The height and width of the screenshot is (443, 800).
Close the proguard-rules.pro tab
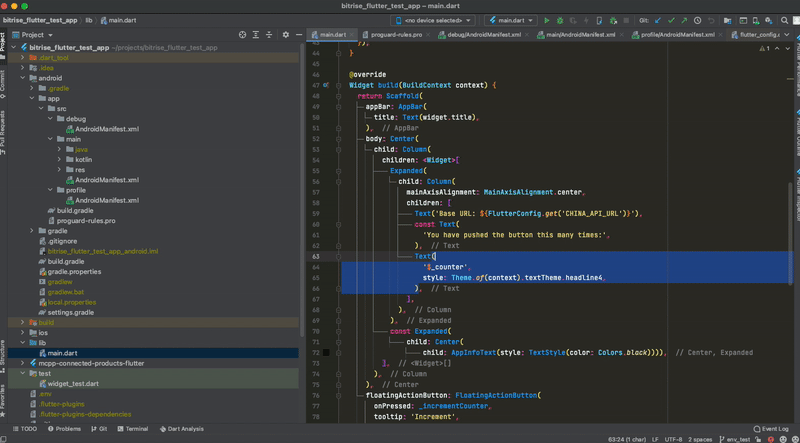(428, 35)
